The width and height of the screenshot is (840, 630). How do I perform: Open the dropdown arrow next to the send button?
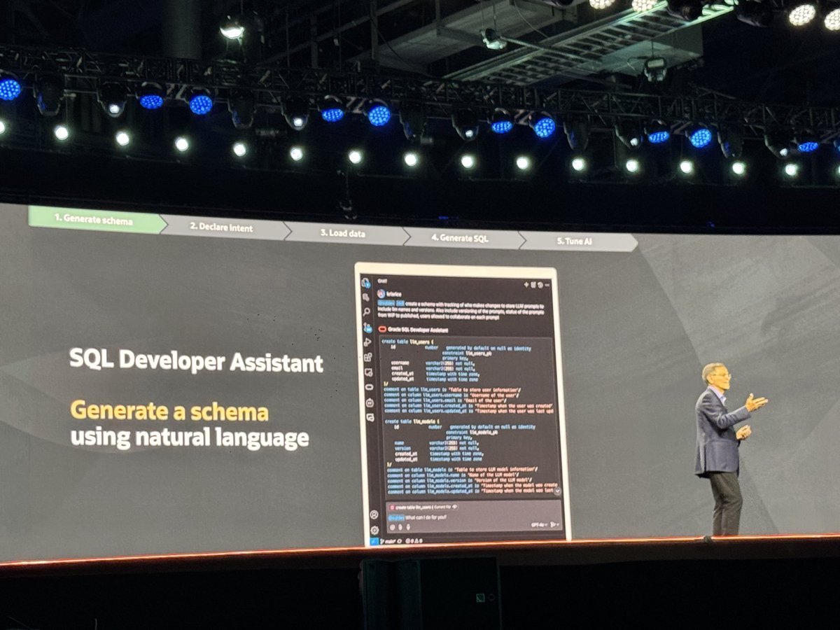(x=557, y=524)
